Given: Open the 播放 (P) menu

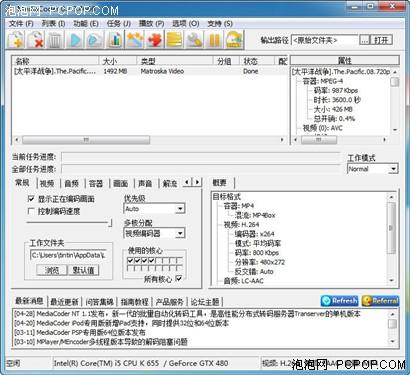Looking at the screenshot, I should tap(152, 24).
